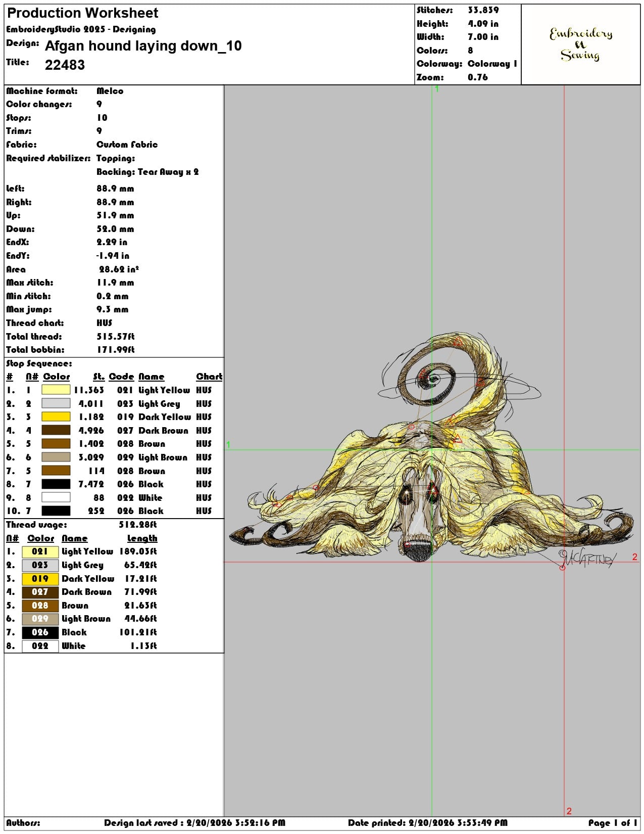The image size is (644, 834).
Task: Click the Embroidery N Sewing logo
Action: point(581,44)
